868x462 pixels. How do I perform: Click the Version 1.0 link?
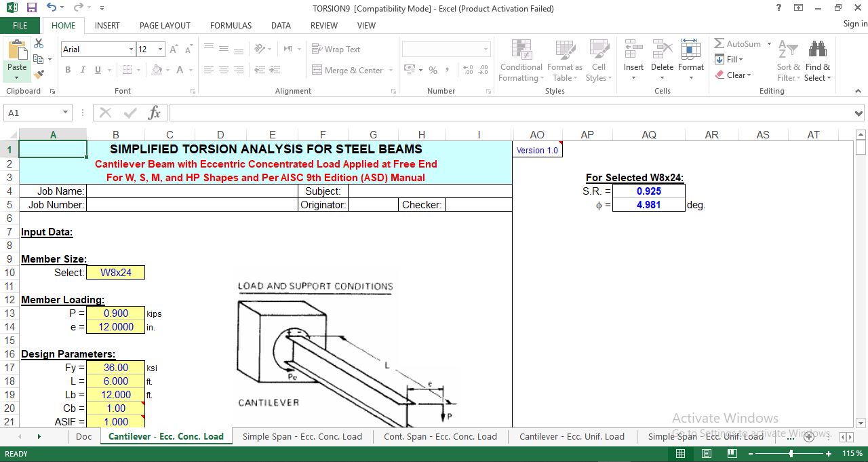[x=536, y=150]
